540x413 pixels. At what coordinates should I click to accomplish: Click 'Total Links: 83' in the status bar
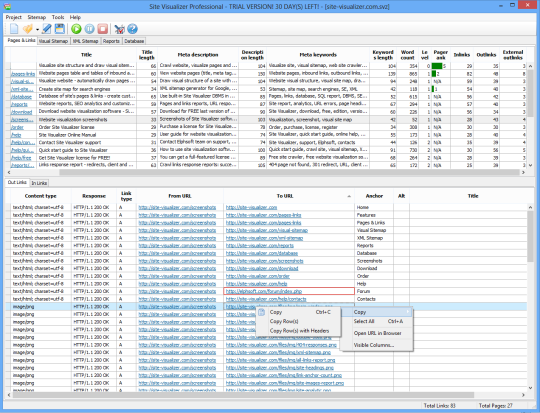439,406
